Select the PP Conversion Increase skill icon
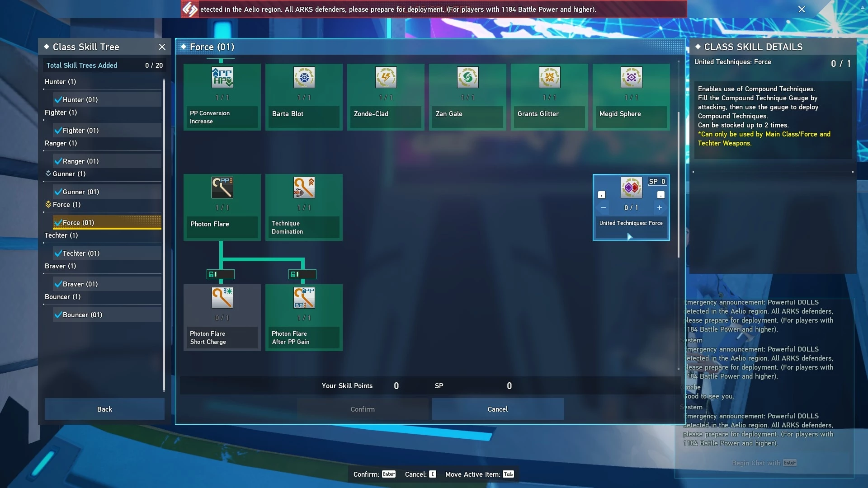Viewport: 868px width, 488px height. pos(222,77)
